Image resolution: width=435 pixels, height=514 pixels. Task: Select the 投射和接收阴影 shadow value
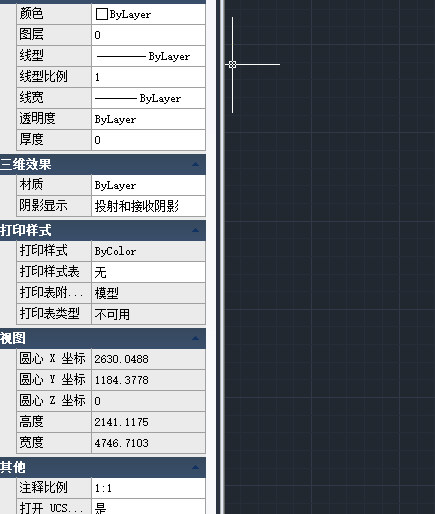[x=148, y=206]
